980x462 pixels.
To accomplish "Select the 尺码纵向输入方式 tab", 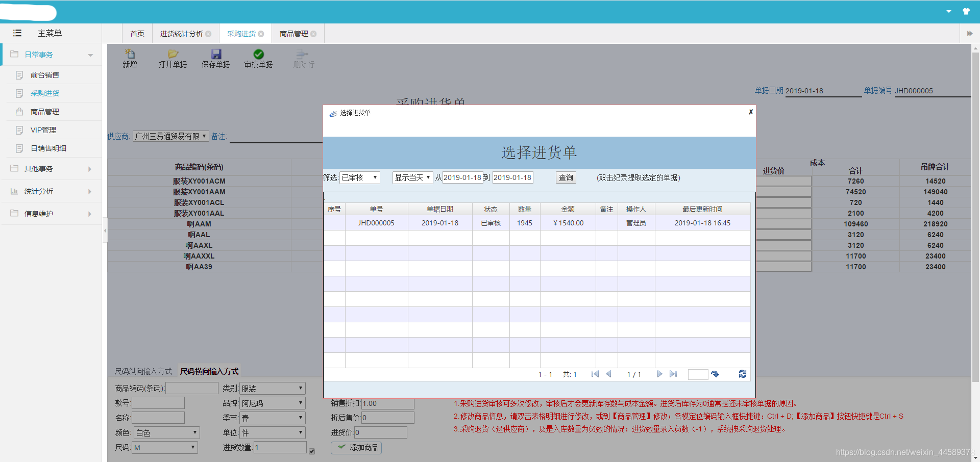I will pos(143,371).
